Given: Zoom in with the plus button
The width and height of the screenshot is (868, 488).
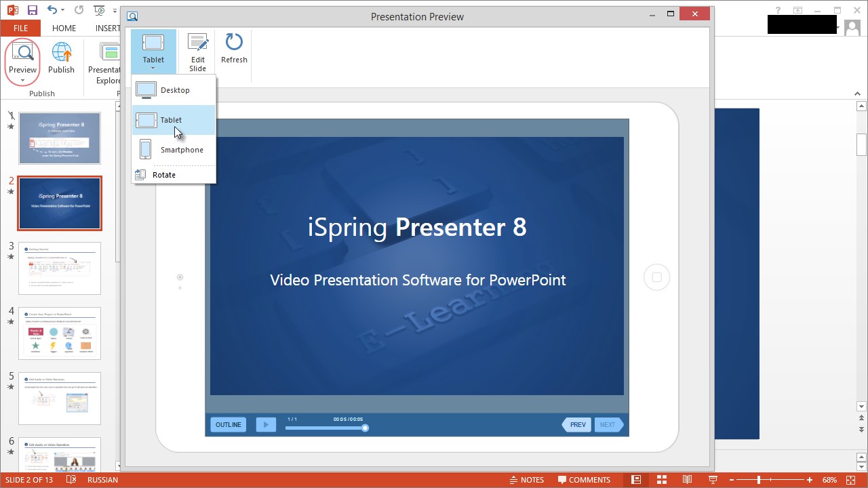Looking at the screenshot, I should 810,480.
